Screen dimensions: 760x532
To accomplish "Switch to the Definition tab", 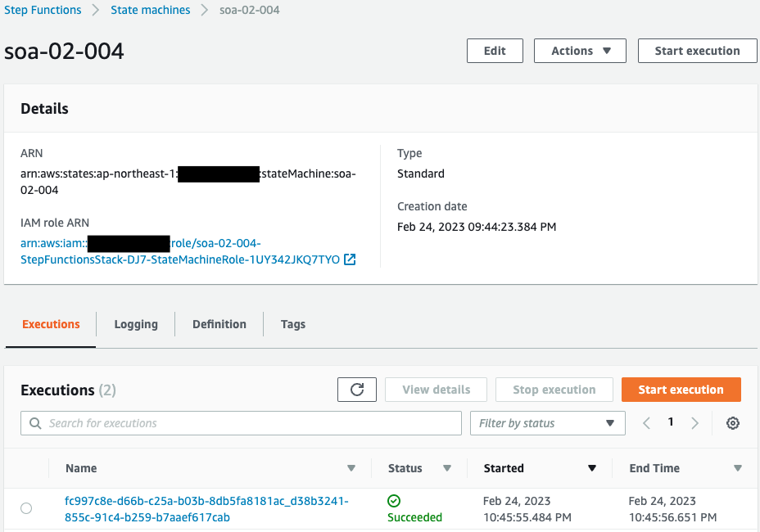I will click(219, 324).
